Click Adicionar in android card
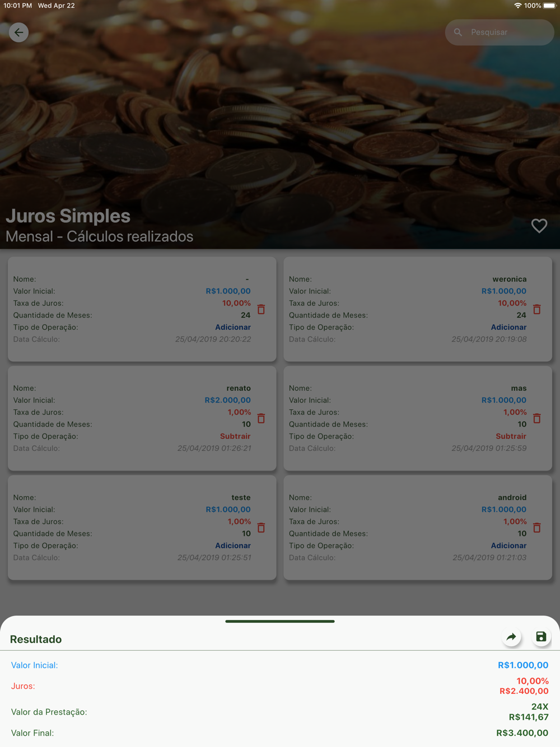 point(508,545)
